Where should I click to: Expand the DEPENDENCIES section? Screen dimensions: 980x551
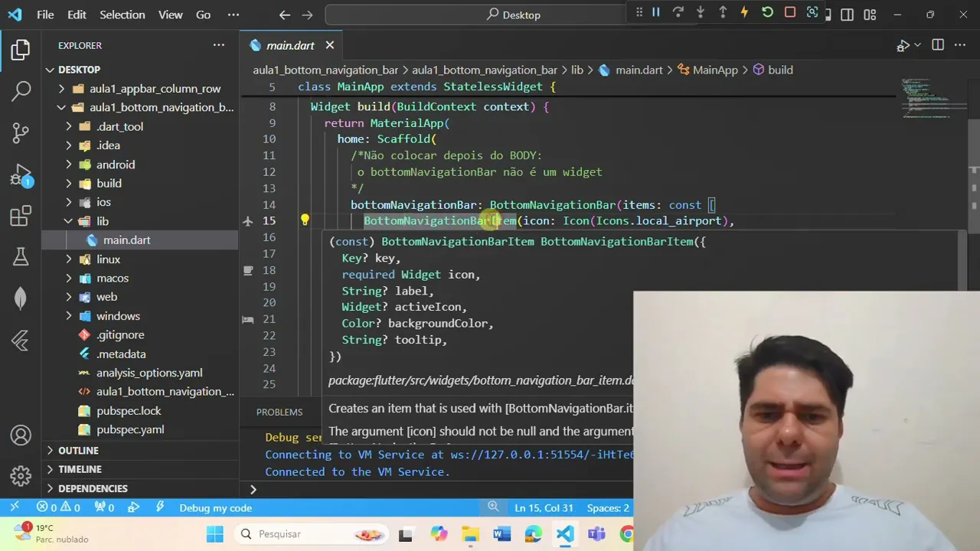tap(139, 488)
